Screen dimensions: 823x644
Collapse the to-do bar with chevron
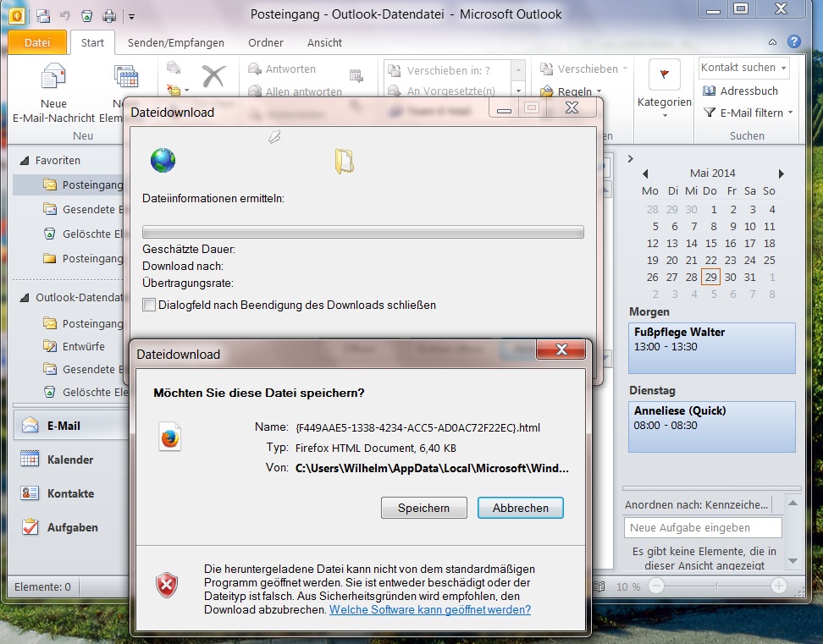631,158
